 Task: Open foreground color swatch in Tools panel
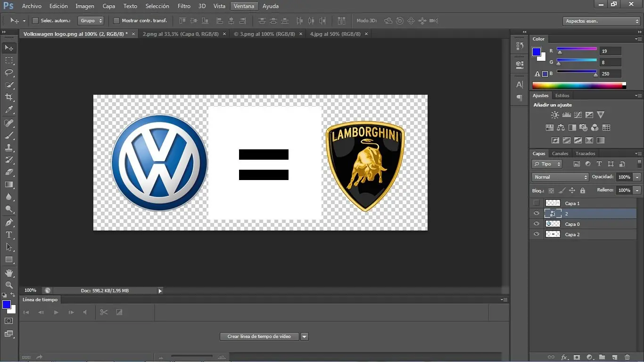7,304
